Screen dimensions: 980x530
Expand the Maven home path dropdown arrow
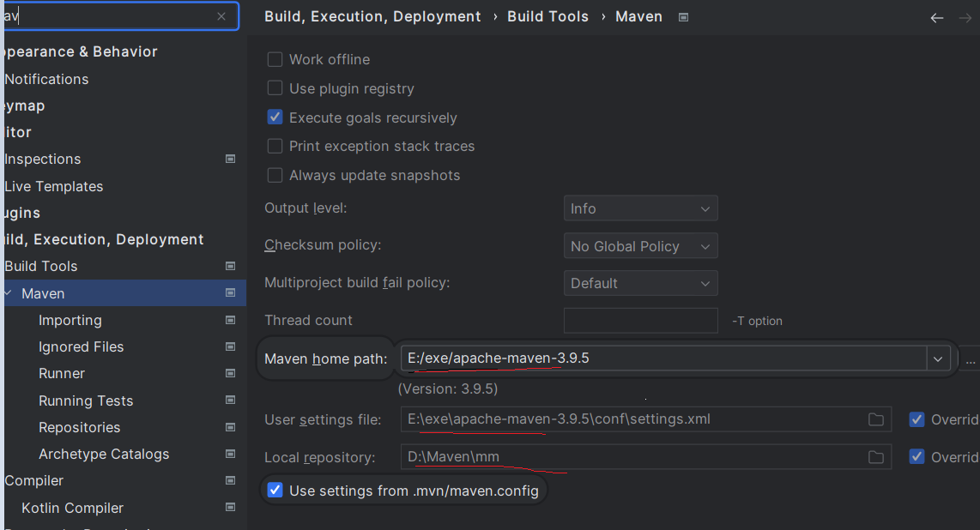point(938,359)
